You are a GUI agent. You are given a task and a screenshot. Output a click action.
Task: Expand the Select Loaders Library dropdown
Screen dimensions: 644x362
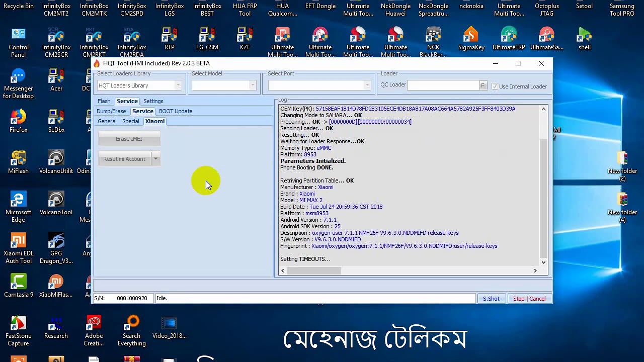[x=178, y=85]
